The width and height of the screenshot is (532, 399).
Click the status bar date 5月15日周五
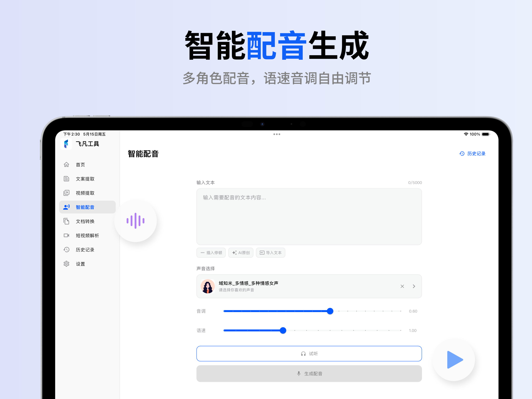[94, 134]
